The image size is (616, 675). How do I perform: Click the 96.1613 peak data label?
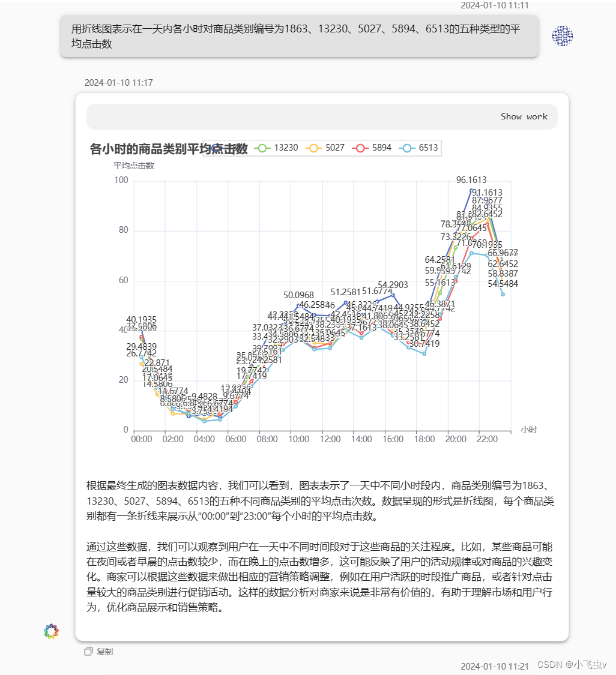tap(471, 180)
